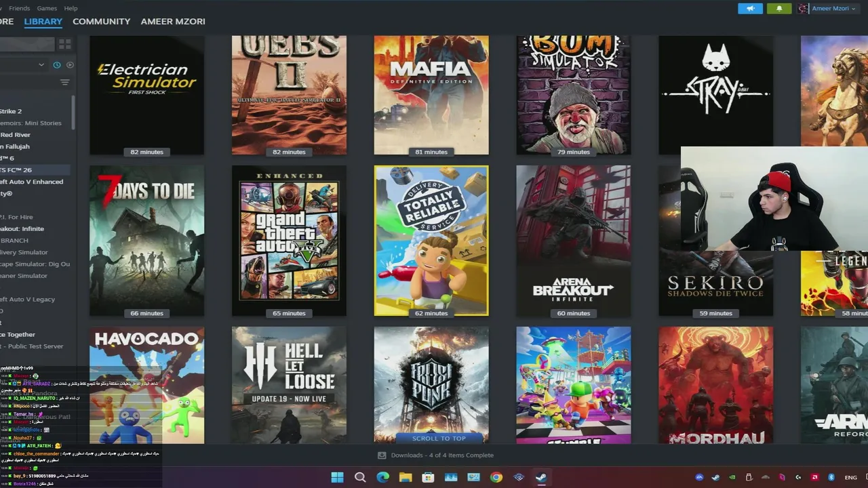Open the Havocado game cover
The image size is (868, 488).
[x=146, y=385]
